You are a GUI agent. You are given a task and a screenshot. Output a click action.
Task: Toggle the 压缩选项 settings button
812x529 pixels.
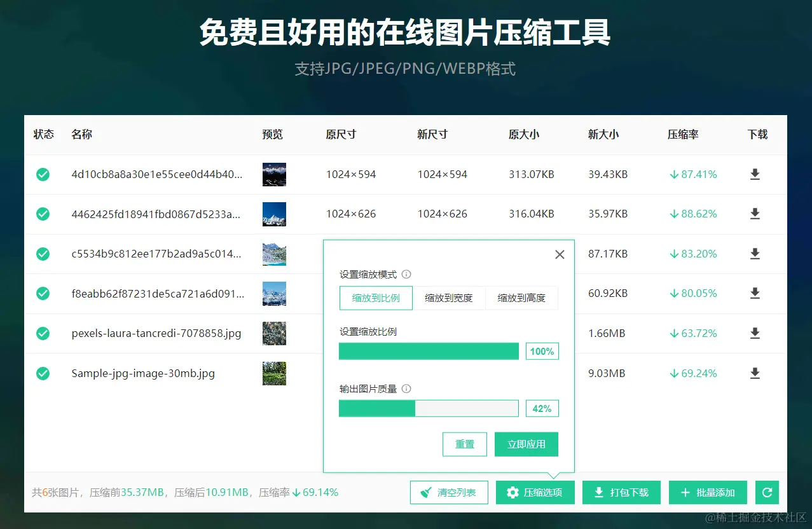pyautogui.click(x=535, y=492)
